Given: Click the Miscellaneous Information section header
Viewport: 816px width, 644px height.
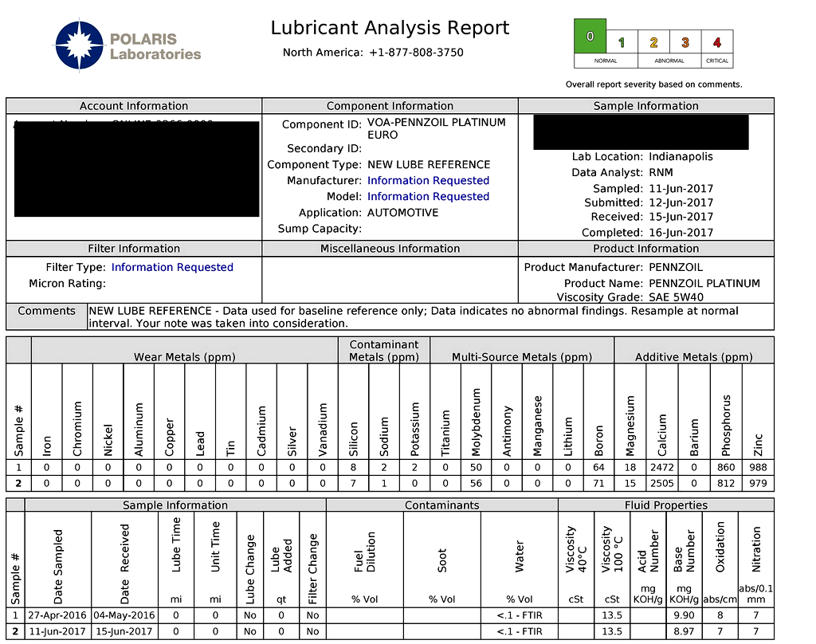Looking at the screenshot, I should [x=390, y=249].
